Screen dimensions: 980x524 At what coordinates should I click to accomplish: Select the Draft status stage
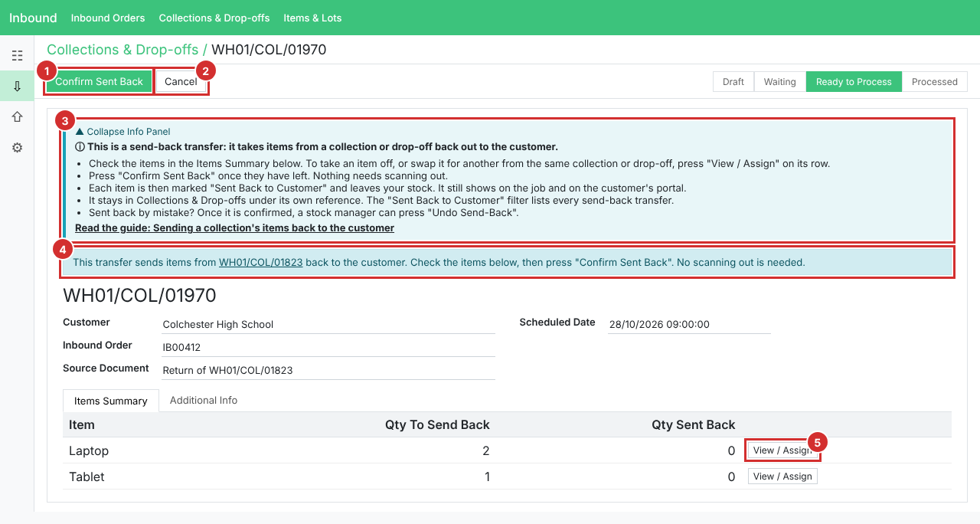pos(733,81)
